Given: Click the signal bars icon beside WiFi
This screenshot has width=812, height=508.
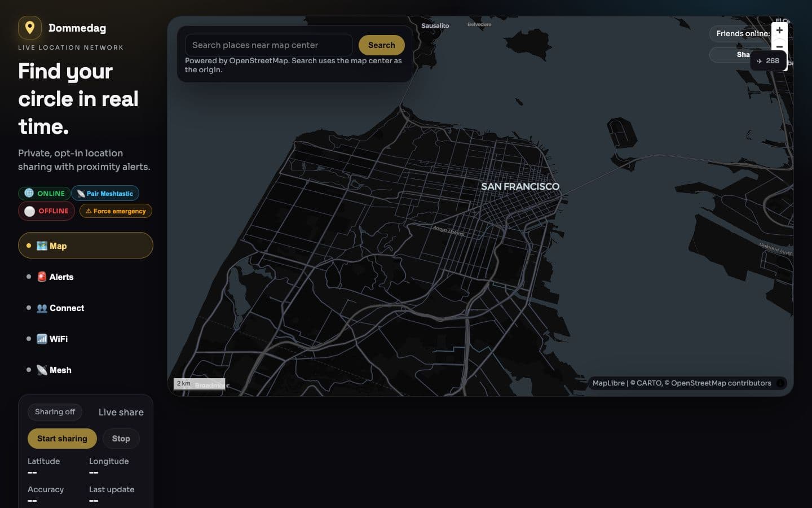Looking at the screenshot, I should pyautogui.click(x=42, y=339).
